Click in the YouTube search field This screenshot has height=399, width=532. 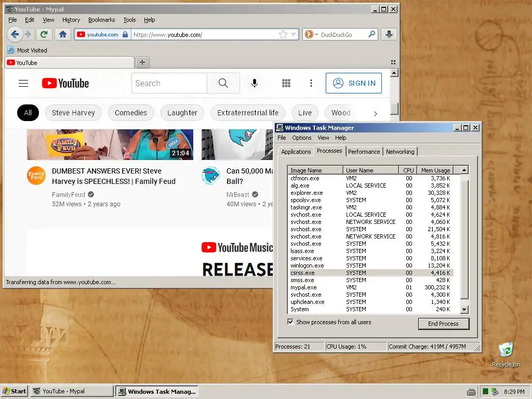(x=169, y=83)
